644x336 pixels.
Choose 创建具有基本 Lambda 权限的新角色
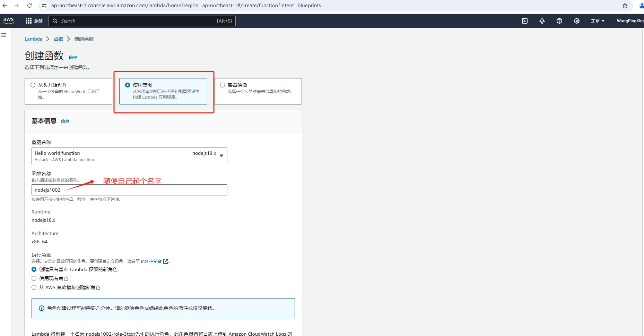tap(34, 269)
